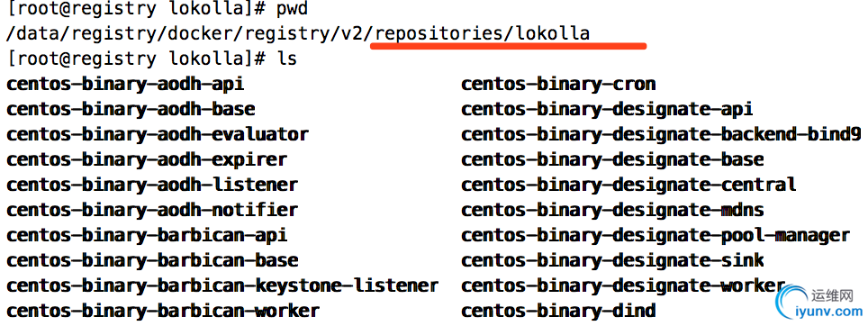Select the centos-binary-dind entry
This screenshot has height=326, width=868.
[x=558, y=311]
